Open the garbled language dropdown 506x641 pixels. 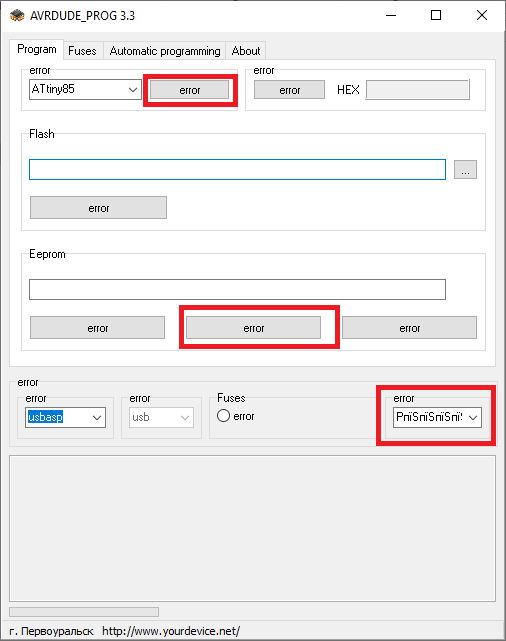(437, 417)
